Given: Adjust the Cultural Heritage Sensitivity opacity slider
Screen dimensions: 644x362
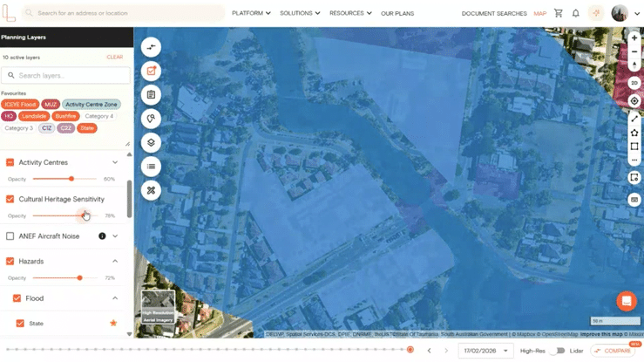Looking at the screenshot, I should pyautogui.click(x=64, y=215).
